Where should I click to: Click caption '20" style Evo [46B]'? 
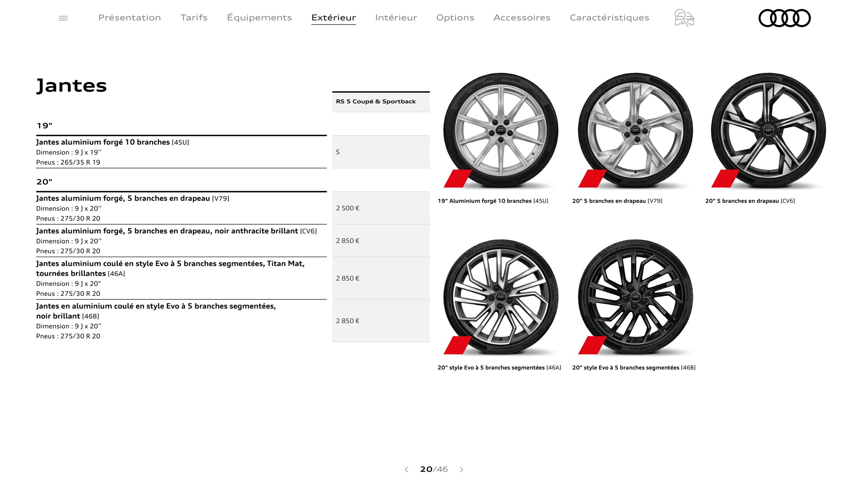tap(634, 368)
